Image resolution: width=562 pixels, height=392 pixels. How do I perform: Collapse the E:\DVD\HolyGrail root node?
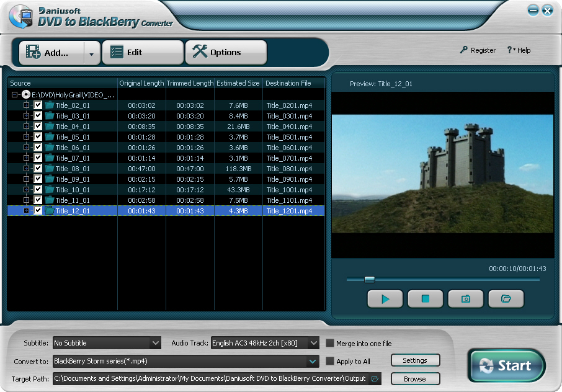(14, 95)
